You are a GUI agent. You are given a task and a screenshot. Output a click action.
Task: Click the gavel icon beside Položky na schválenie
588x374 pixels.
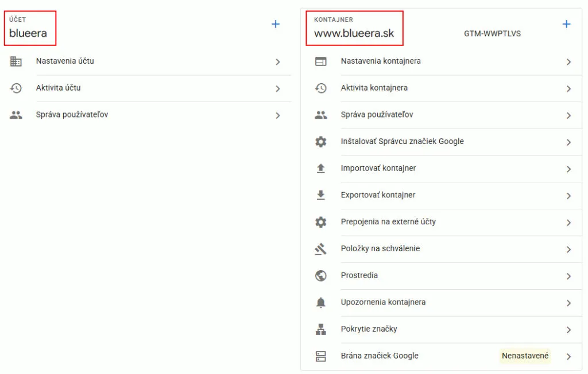[321, 249]
